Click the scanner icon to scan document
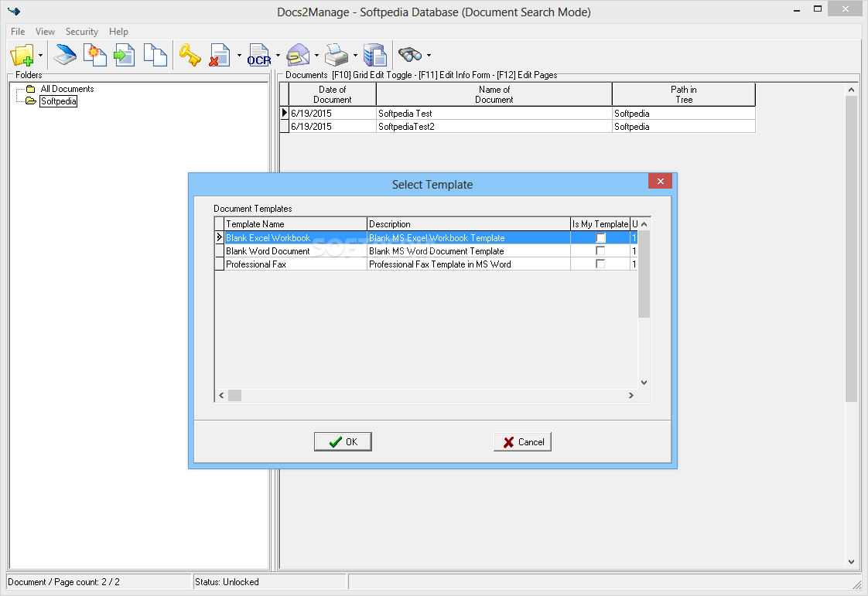 tap(65, 55)
